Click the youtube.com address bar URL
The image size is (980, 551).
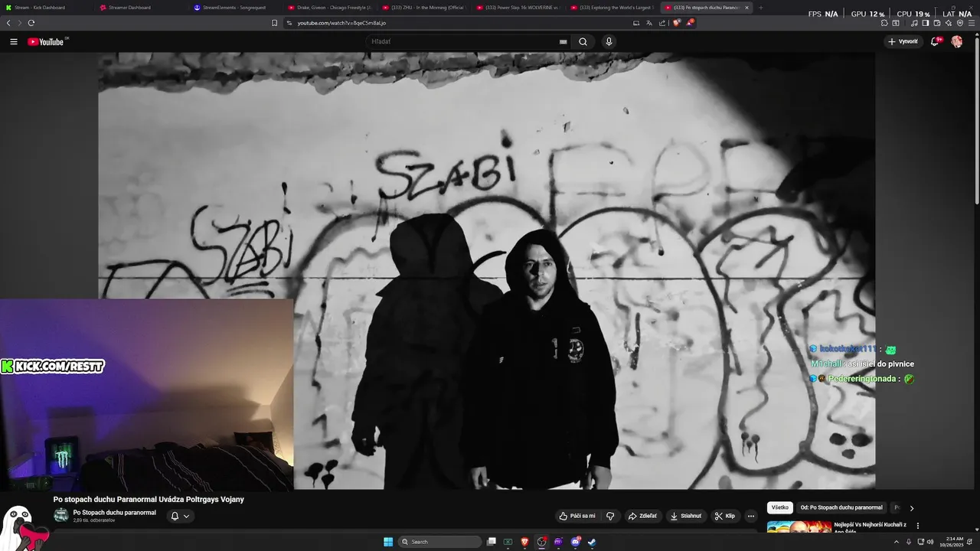[x=341, y=23]
